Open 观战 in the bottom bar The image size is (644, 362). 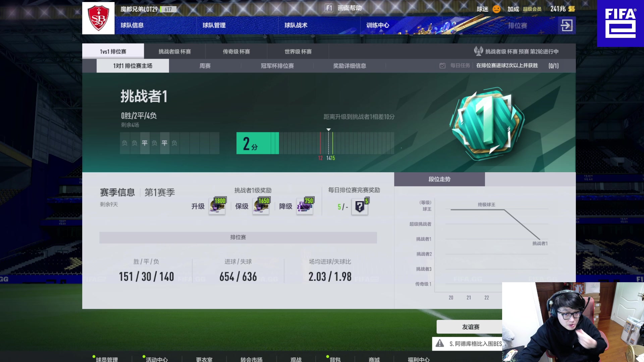(296, 359)
